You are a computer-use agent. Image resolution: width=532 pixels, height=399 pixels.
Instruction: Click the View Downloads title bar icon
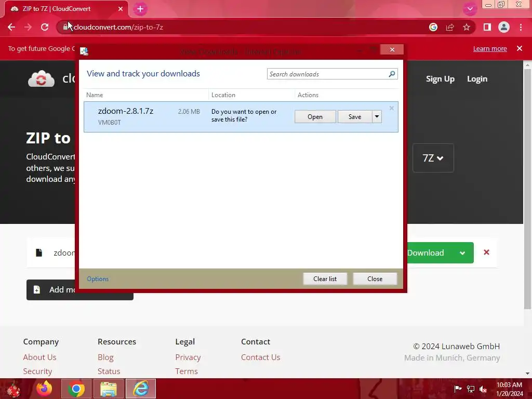click(84, 51)
